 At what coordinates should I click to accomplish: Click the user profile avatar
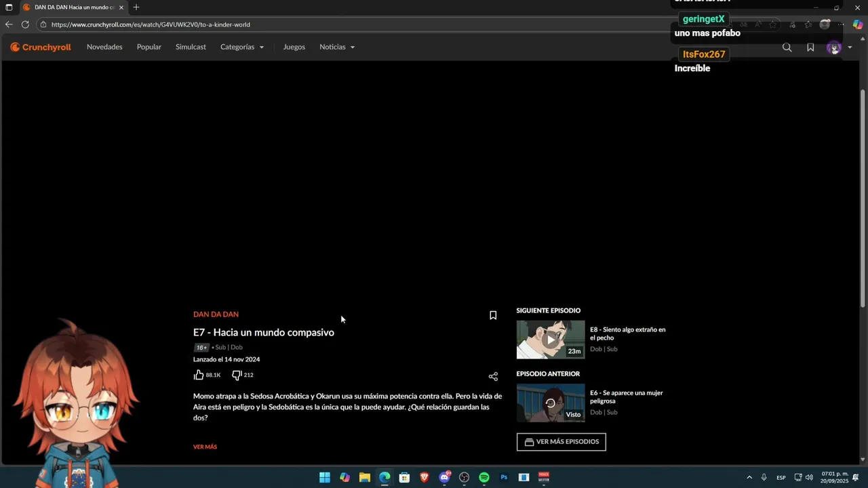[834, 47]
